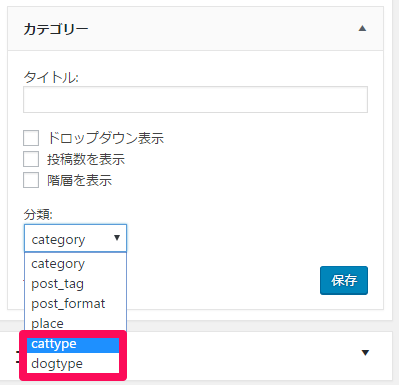The image size is (399, 385).
Task: Select dogtype from the dropdown list
Action: click(x=73, y=363)
